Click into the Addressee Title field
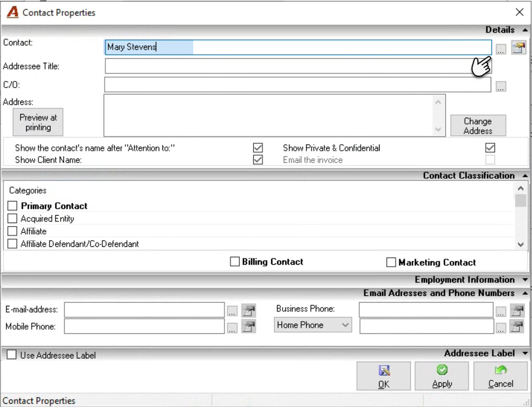 pyautogui.click(x=298, y=66)
